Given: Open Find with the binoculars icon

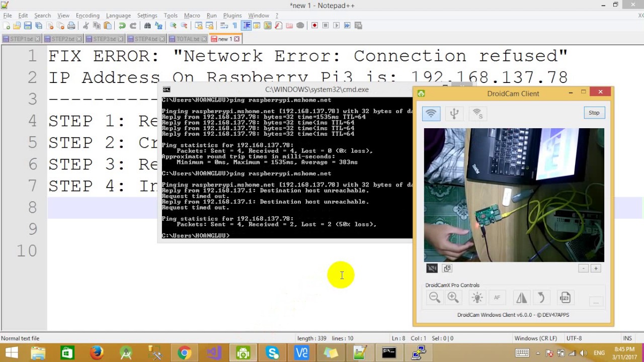Looking at the screenshot, I should coord(147,25).
